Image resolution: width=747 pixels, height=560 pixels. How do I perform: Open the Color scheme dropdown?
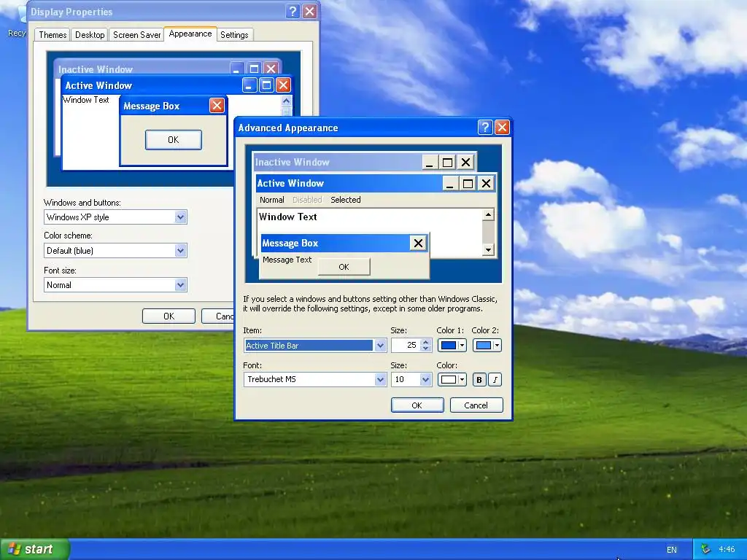(181, 251)
